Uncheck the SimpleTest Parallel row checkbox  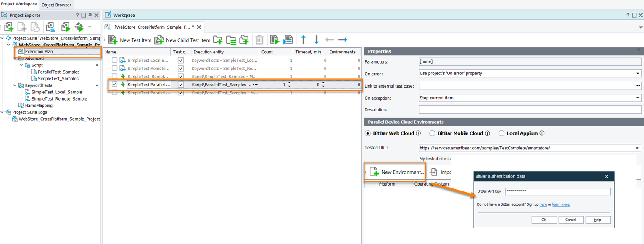pyautogui.click(x=114, y=85)
